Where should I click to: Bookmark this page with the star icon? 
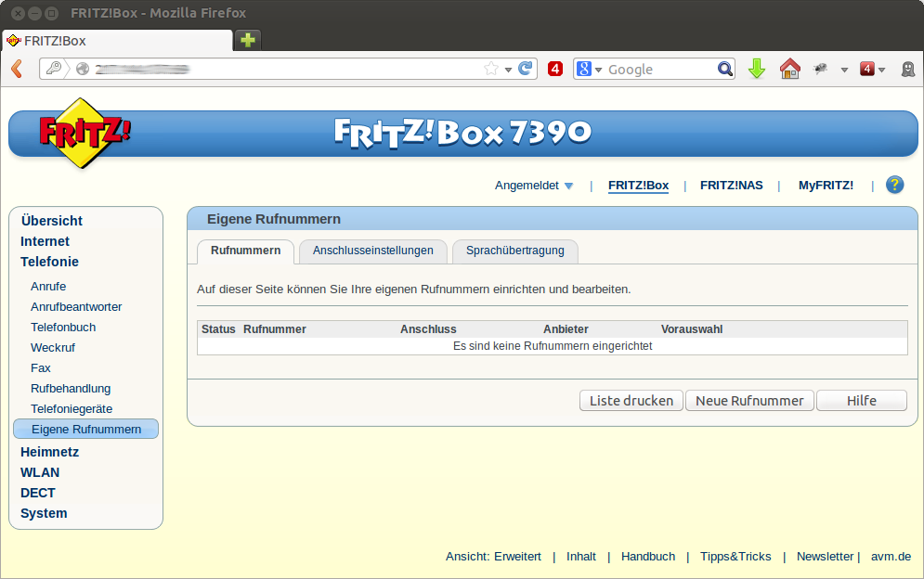click(491, 69)
